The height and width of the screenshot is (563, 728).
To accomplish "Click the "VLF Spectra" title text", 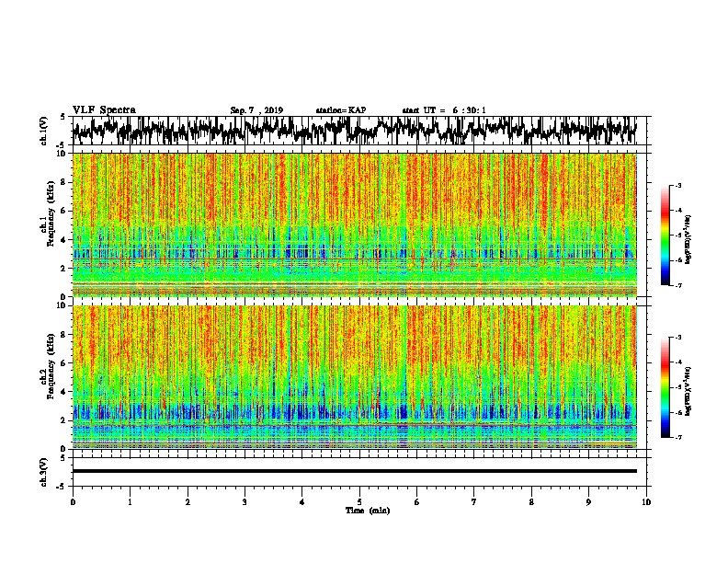I will [x=104, y=110].
